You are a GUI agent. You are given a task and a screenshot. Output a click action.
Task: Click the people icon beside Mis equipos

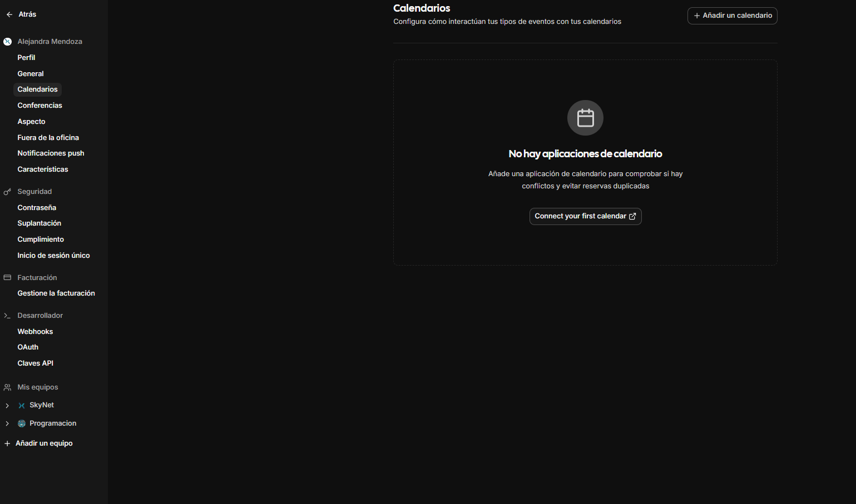[7, 387]
